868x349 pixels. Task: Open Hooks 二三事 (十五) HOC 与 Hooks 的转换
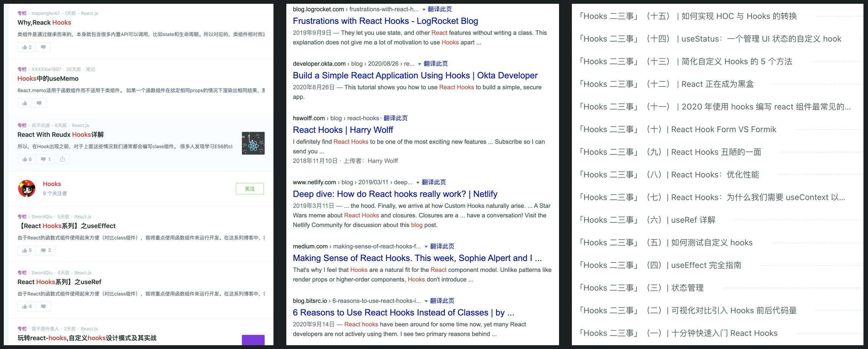(x=688, y=16)
